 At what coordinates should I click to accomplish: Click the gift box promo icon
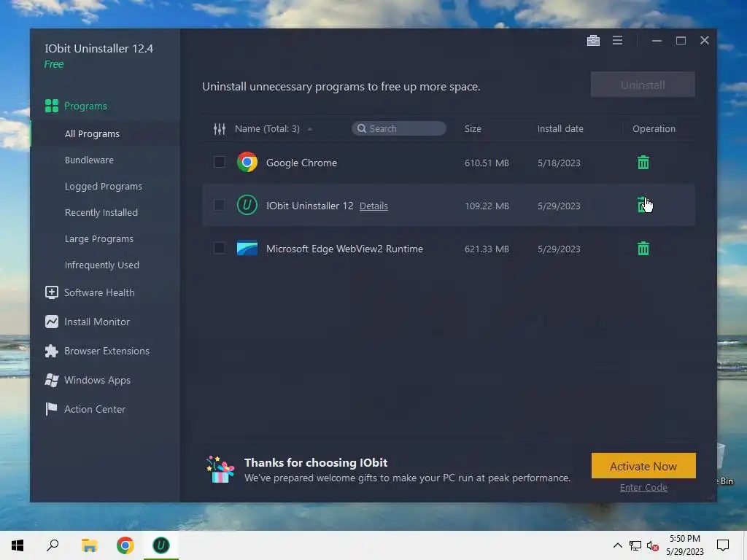[220, 470]
